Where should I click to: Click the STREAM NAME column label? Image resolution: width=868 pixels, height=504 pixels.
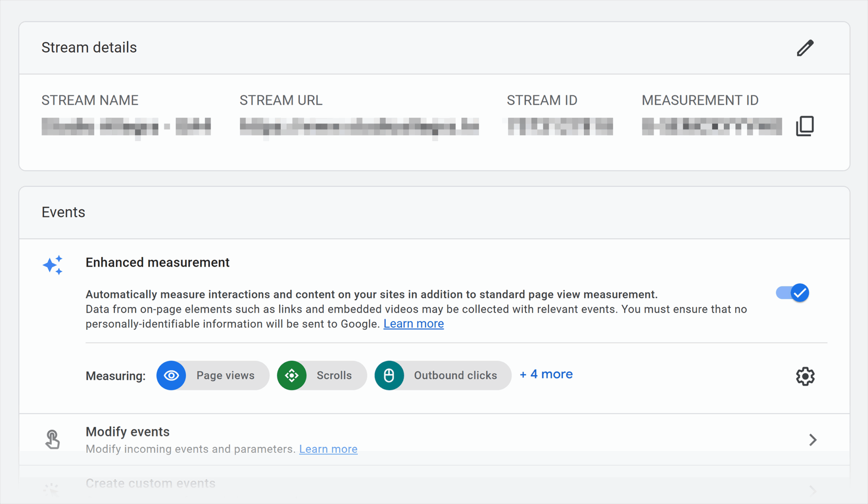[90, 100]
